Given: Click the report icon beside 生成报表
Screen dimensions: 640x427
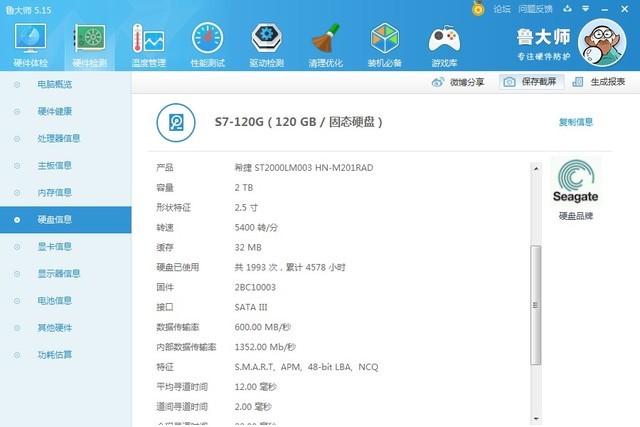Looking at the screenshot, I should [578, 82].
